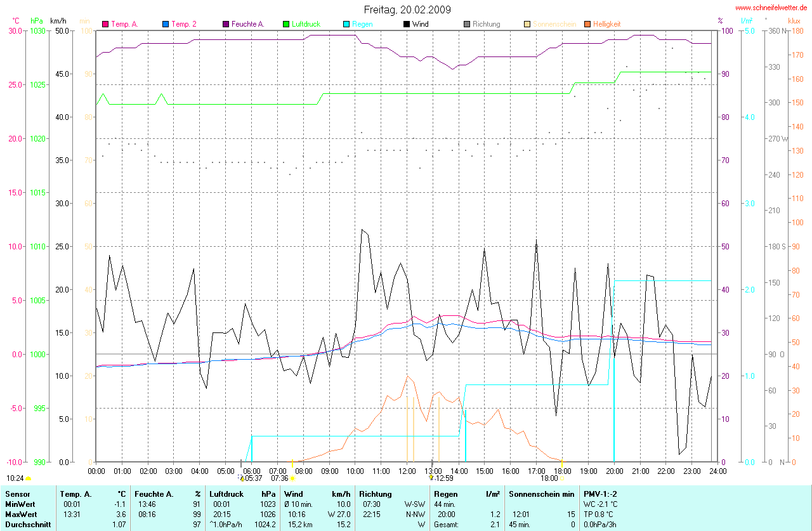Viewport: 812px width, 531px height.
Task: Click the green Luftdruck legend swatch
Action: [286, 24]
